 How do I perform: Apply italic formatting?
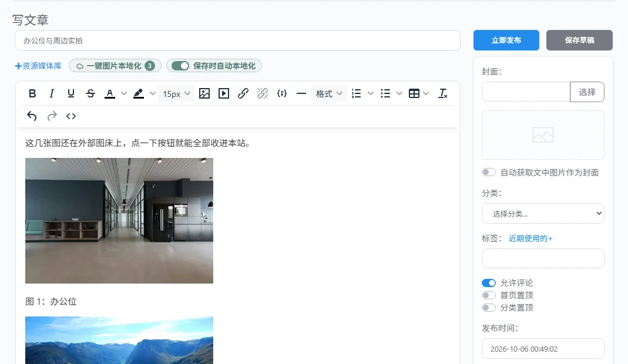coord(52,94)
